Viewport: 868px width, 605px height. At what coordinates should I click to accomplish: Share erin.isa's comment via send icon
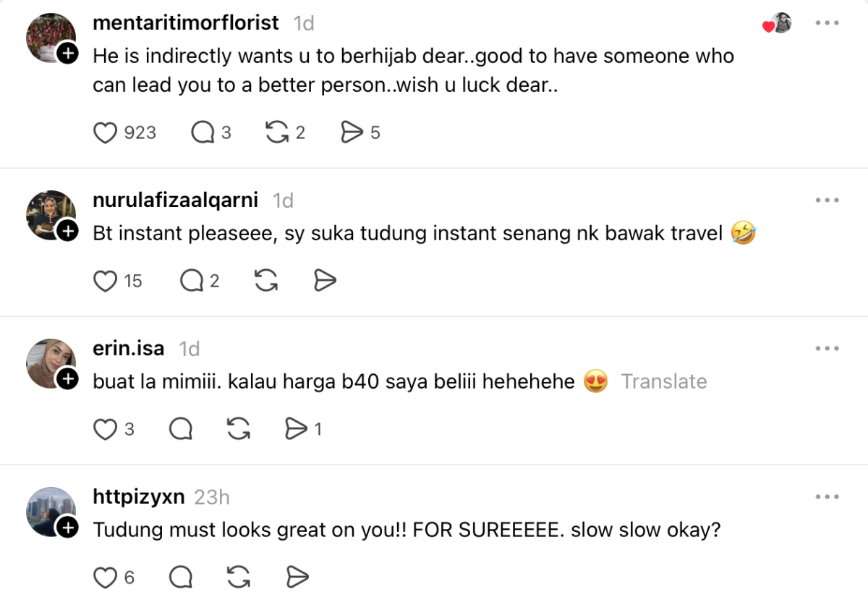click(x=296, y=429)
